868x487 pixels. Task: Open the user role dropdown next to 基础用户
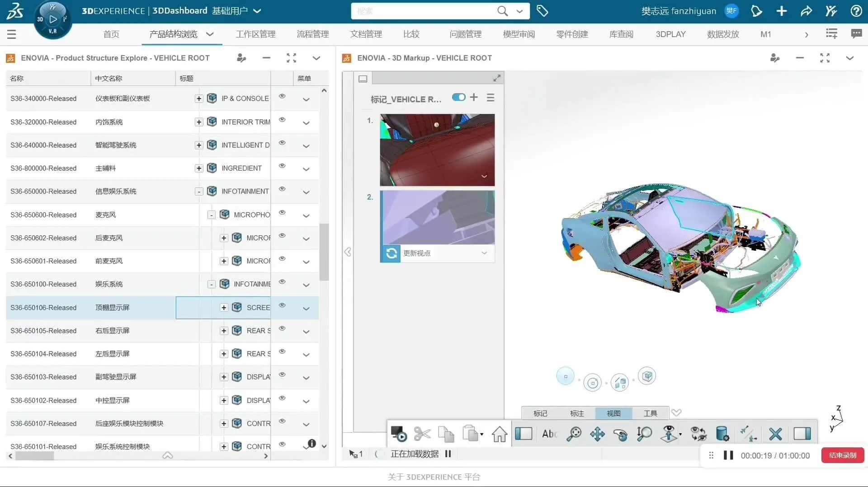(257, 11)
